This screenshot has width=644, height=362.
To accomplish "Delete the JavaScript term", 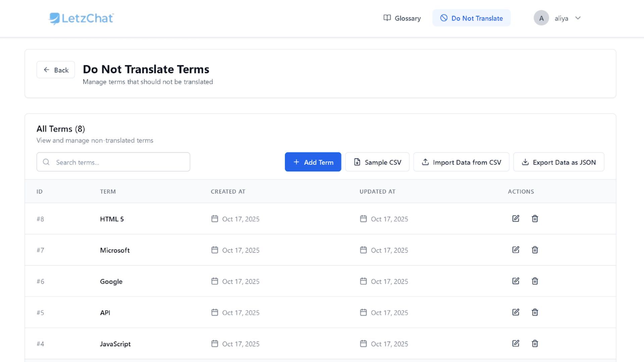I will click(x=535, y=343).
